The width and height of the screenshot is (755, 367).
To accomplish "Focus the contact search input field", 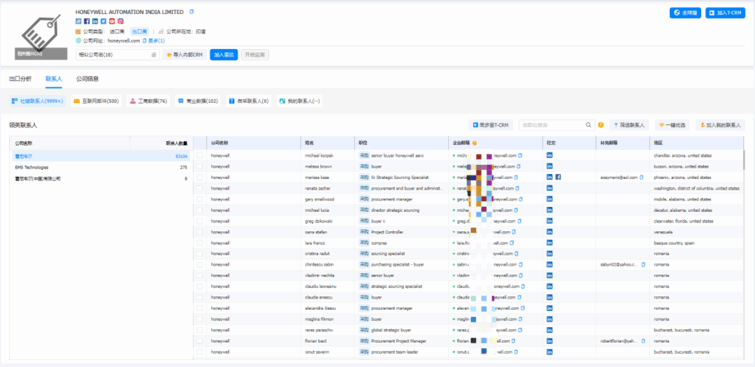I will (552, 125).
